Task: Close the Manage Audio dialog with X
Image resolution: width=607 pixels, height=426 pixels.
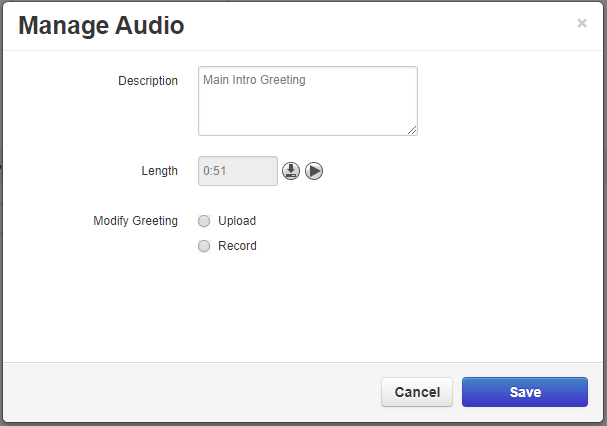Action: 582,23
